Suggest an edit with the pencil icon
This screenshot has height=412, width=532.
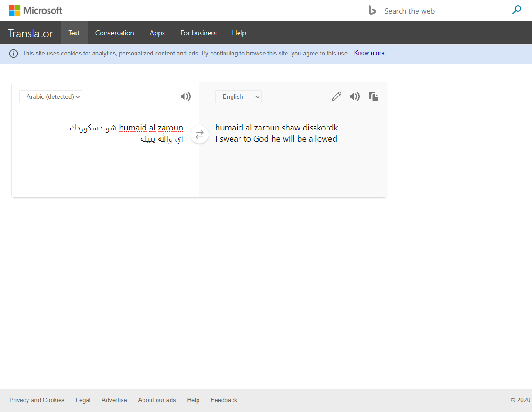(x=336, y=97)
